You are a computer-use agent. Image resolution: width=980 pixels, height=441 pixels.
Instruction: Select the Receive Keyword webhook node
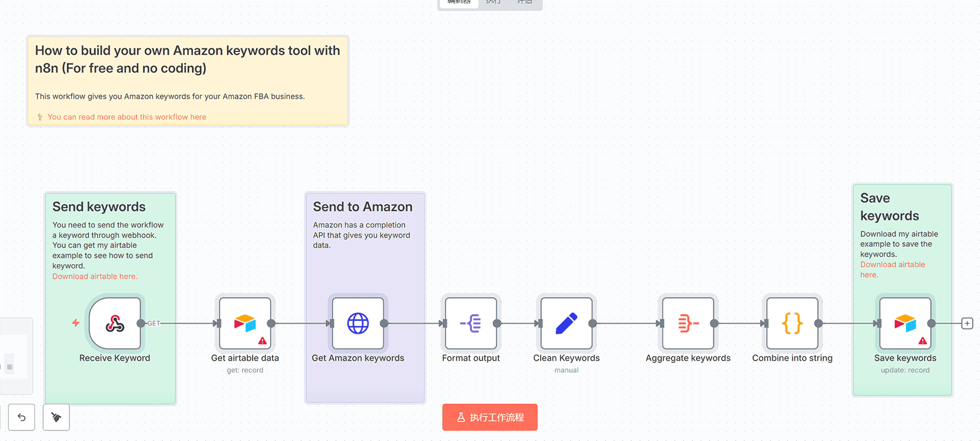tap(115, 323)
